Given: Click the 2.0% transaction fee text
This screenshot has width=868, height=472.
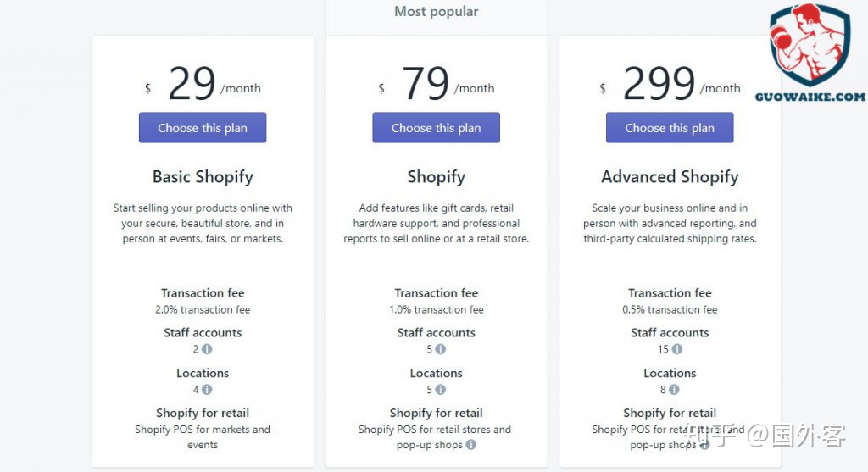Looking at the screenshot, I should click(x=203, y=310).
